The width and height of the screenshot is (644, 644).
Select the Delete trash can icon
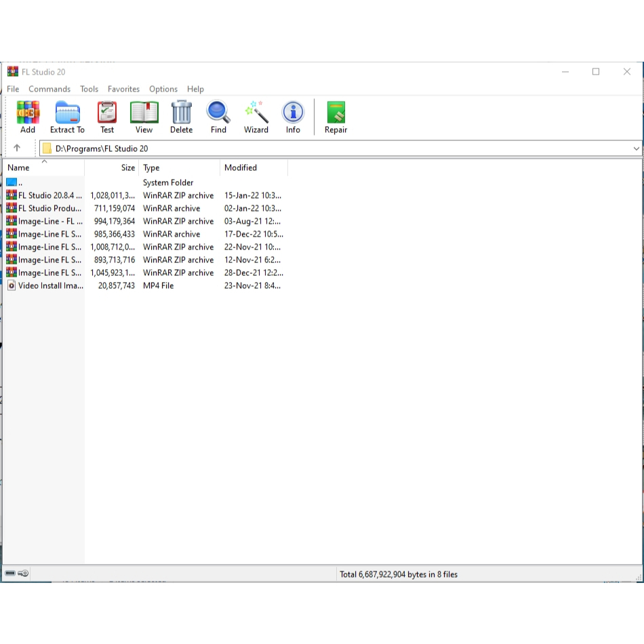pyautogui.click(x=181, y=112)
